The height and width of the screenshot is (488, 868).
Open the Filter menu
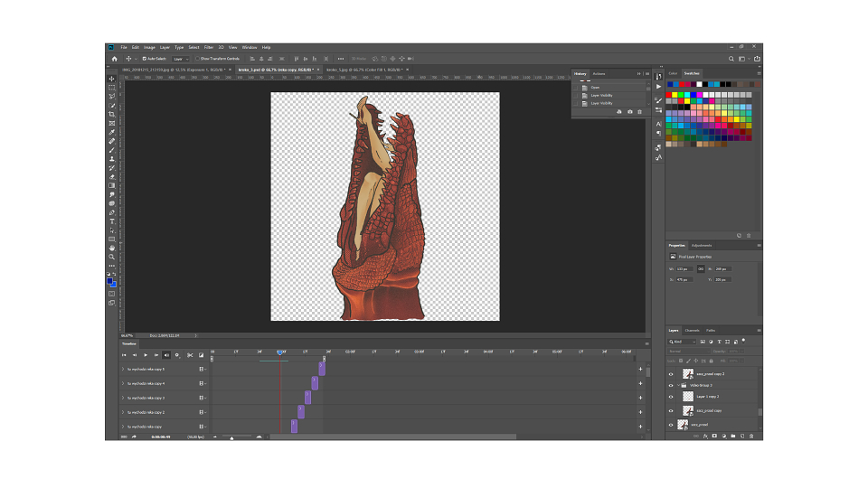coord(209,48)
